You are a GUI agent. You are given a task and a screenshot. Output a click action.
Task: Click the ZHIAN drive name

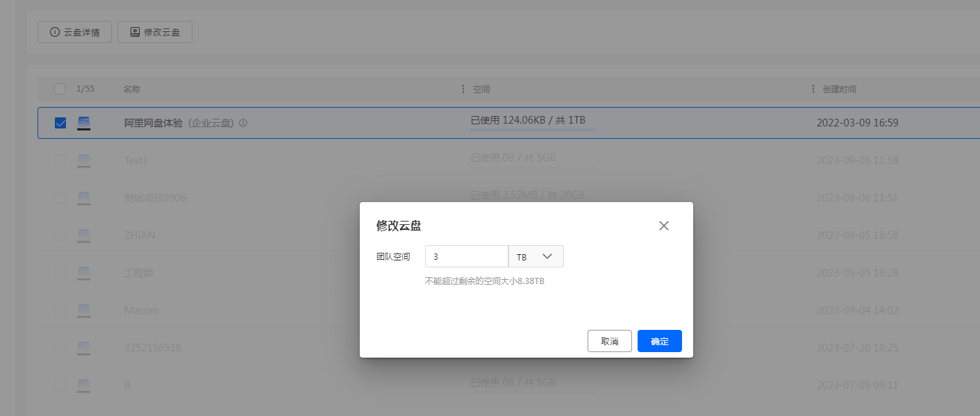(139, 235)
